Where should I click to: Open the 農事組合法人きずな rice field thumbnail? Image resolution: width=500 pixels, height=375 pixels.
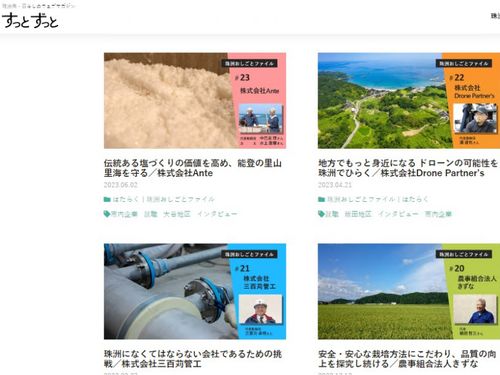click(x=409, y=291)
